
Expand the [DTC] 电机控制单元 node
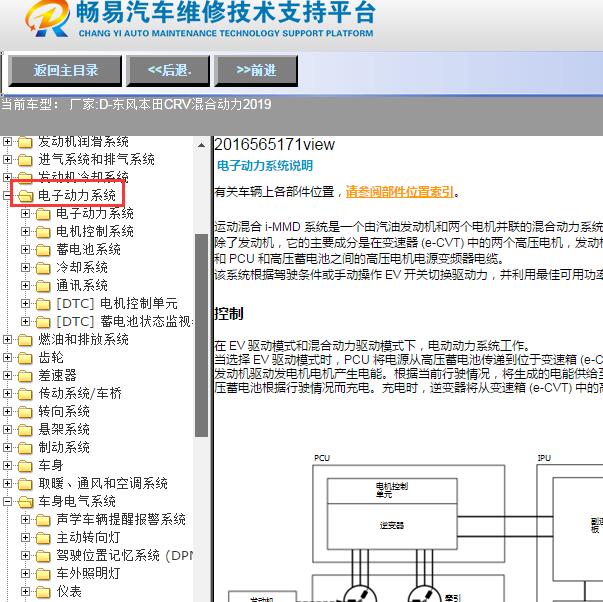pos(25,304)
